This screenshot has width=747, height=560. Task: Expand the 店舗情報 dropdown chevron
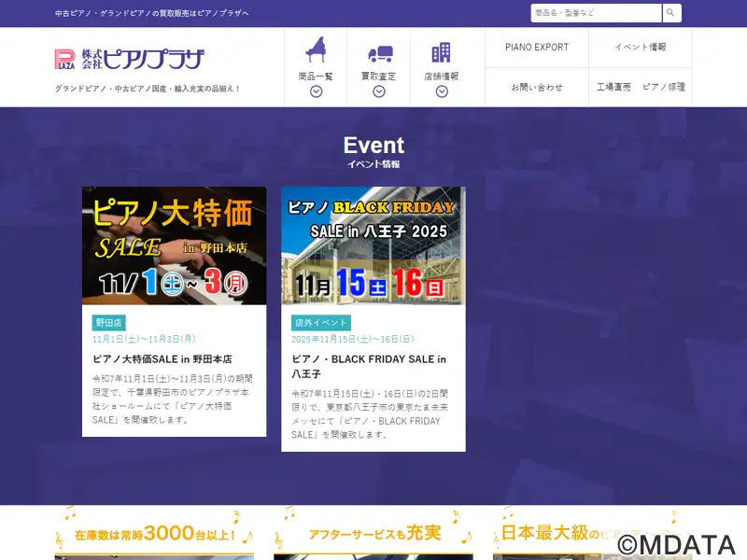[x=442, y=91]
